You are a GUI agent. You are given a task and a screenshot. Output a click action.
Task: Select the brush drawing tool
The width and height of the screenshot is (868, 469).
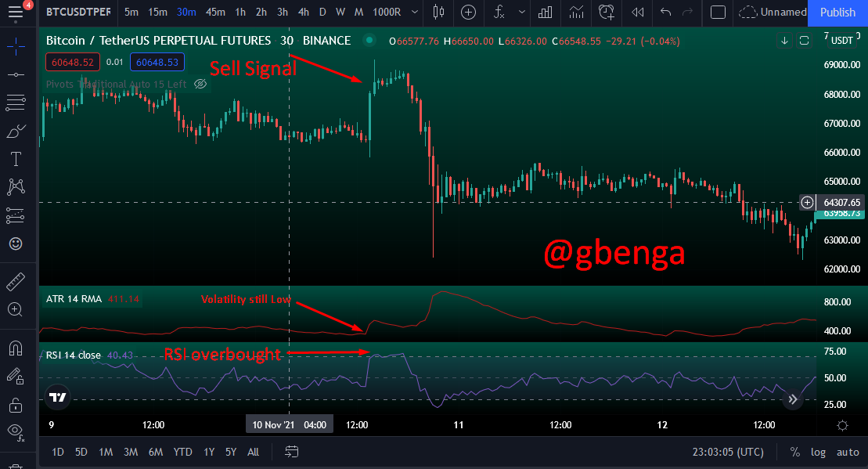[16, 132]
